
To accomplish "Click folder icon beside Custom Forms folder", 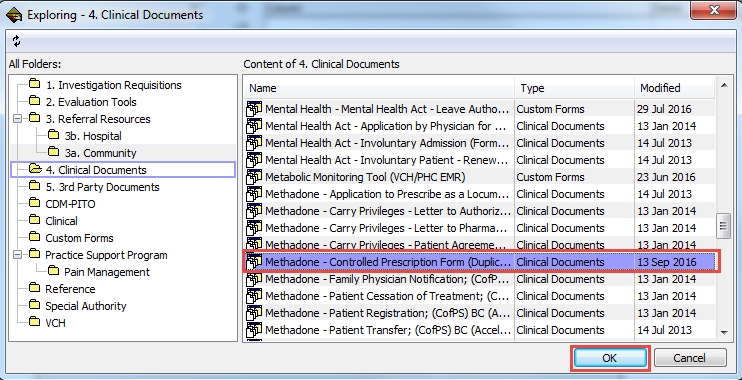I will (35, 238).
